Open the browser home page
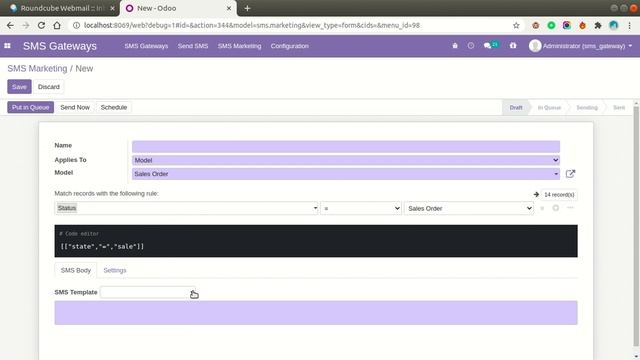Screen dimensions: 640x360 click(x=57, y=25)
